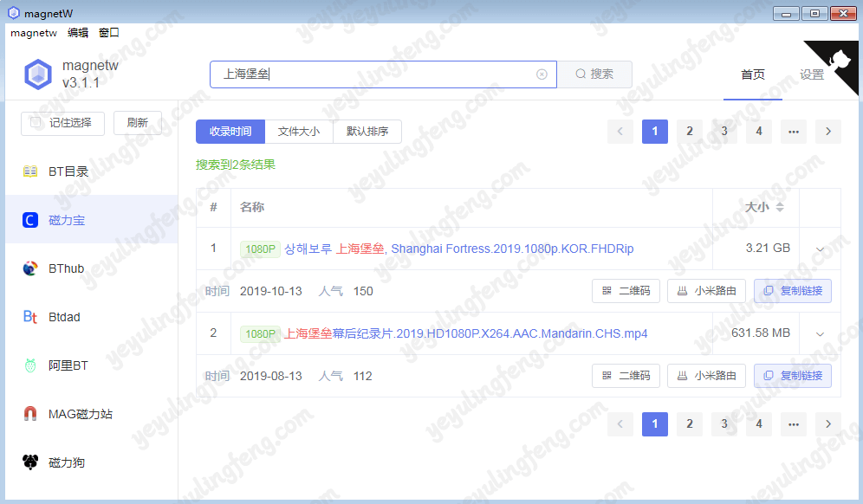This screenshot has height=504, width=863.
Task: Sort results by 文件大小
Action: tap(299, 132)
